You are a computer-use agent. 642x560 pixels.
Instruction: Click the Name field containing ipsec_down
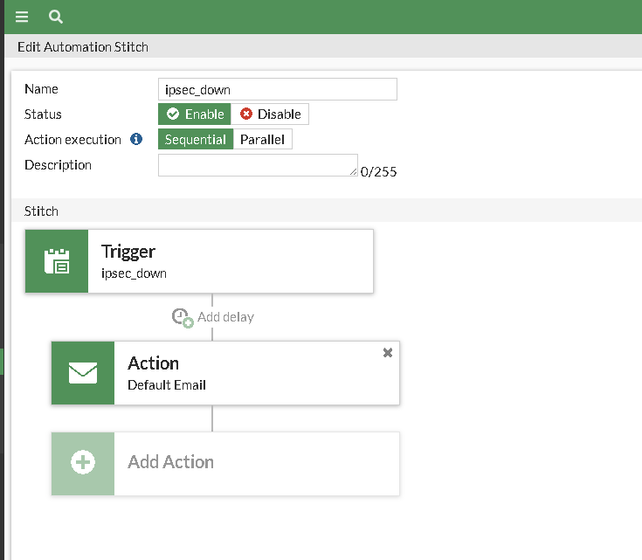[277, 89]
